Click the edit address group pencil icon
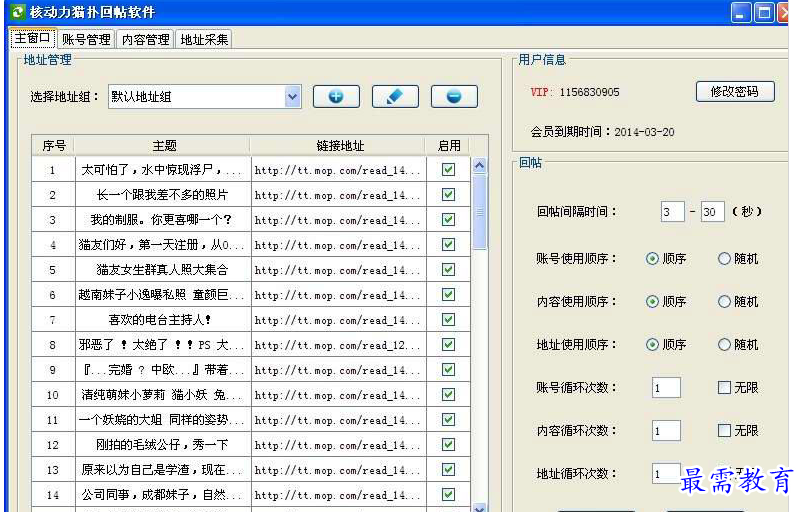The height and width of the screenshot is (512, 802). tap(395, 96)
